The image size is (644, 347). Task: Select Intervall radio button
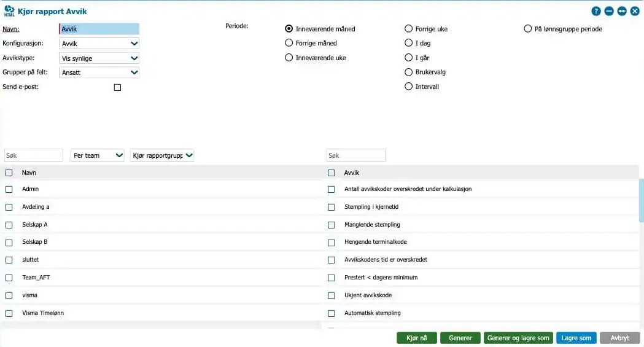pyautogui.click(x=408, y=86)
